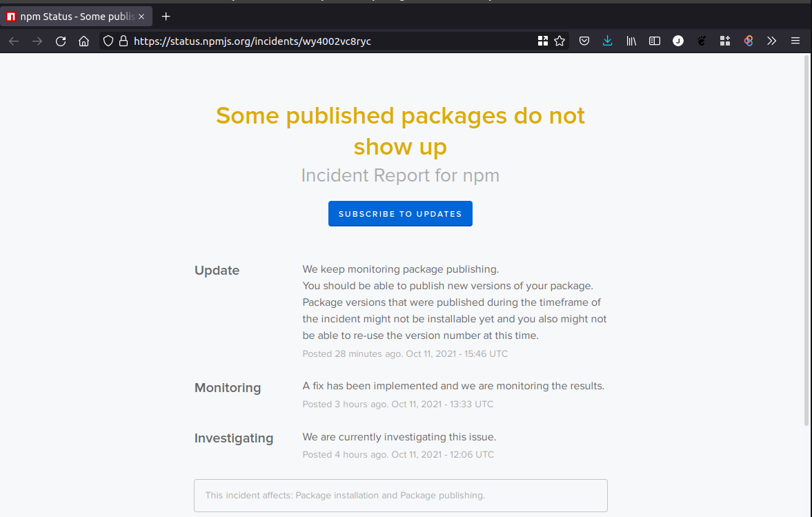This screenshot has width=812, height=517.
Task: View site security lock details
Action: [x=123, y=41]
